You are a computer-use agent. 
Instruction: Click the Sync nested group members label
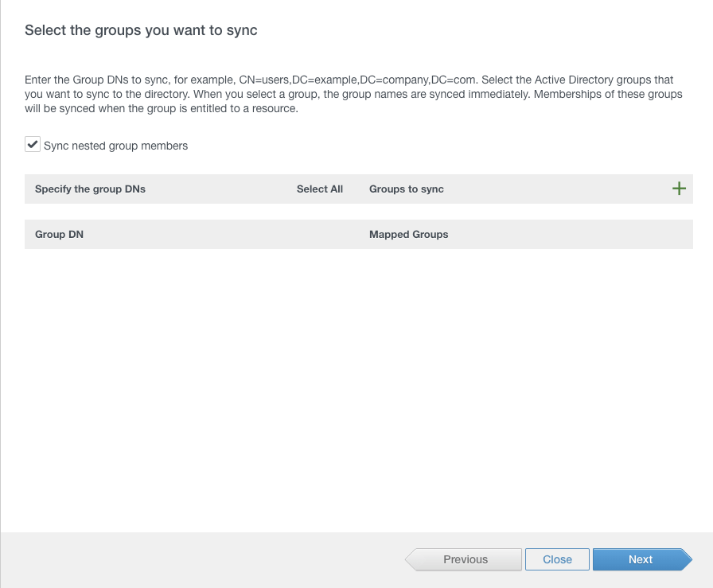[x=115, y=146]
